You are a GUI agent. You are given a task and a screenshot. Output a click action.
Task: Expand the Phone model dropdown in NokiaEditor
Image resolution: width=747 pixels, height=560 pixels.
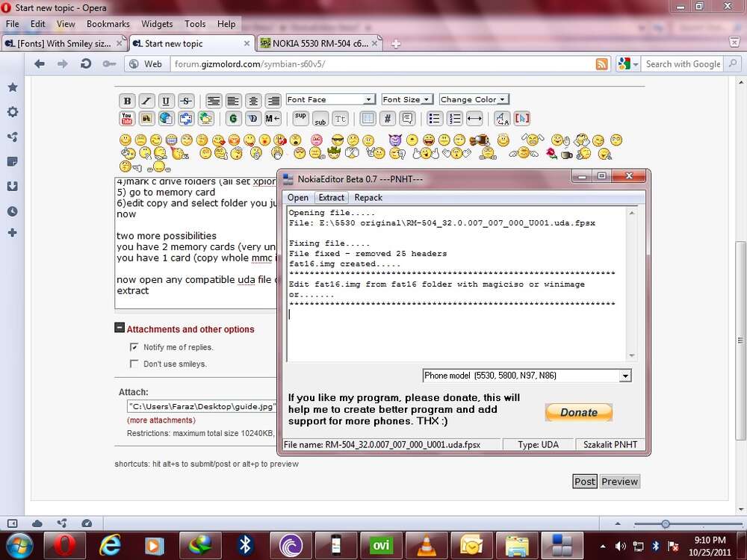click(625, 376)
